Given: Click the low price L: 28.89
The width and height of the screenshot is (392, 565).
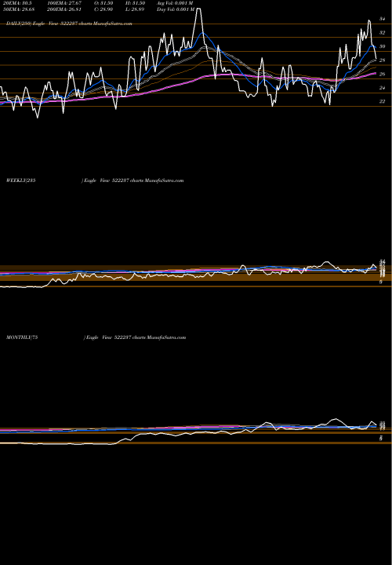Looking at the screenshot, I should click(x=136, y=9).
